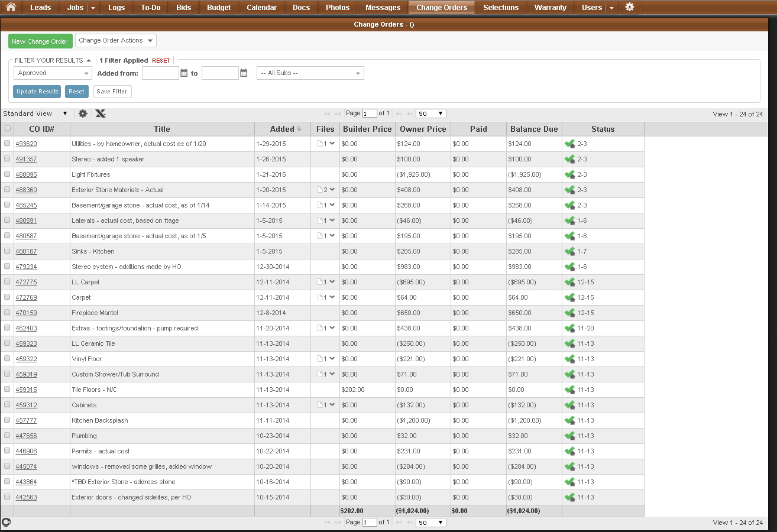
Task: Open the file icon for Vinyl Floor
Action: pyautogui.click(x=320, y=359)
